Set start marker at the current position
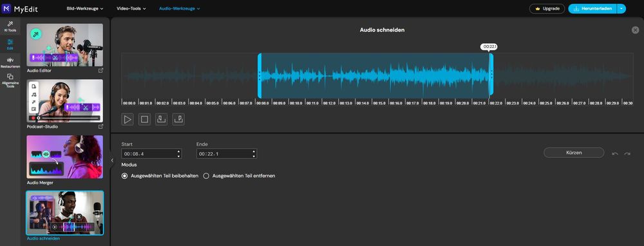644x246 pixels. point(162,120)
